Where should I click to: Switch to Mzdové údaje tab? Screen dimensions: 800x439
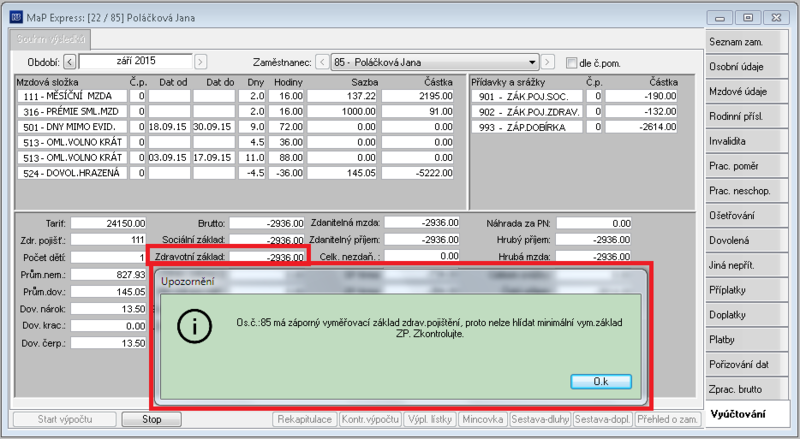[743, 91]
